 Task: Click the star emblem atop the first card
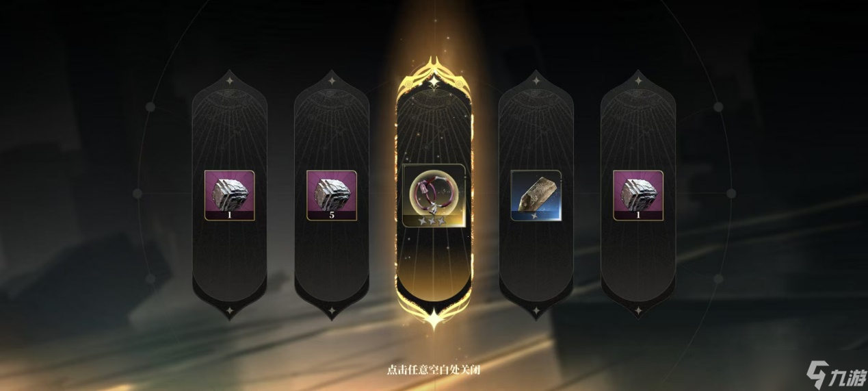click(x=230, y=81)
